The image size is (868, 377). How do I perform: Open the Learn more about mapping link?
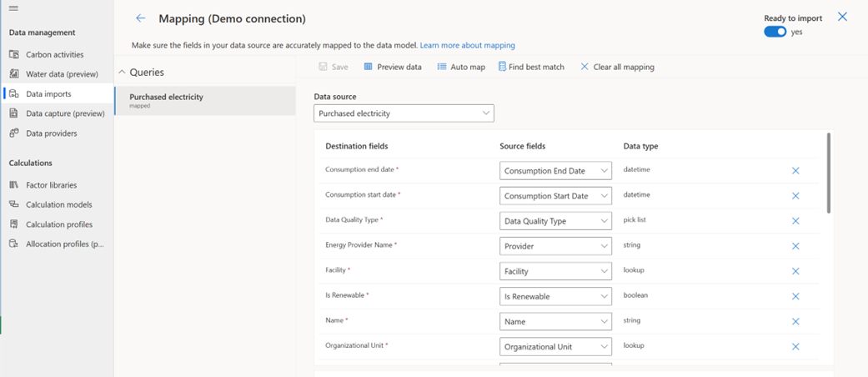[x=467, y=45]
